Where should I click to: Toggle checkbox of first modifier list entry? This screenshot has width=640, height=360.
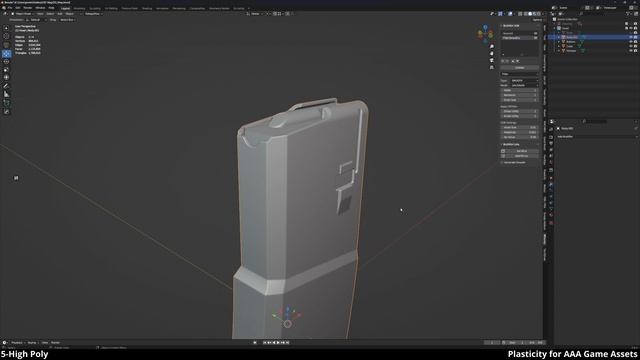click(x=536, y=33)
